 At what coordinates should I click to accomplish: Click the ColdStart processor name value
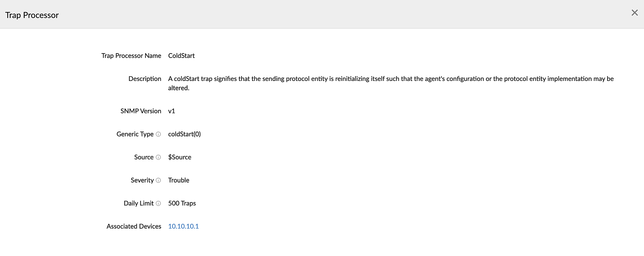point(181,56)
